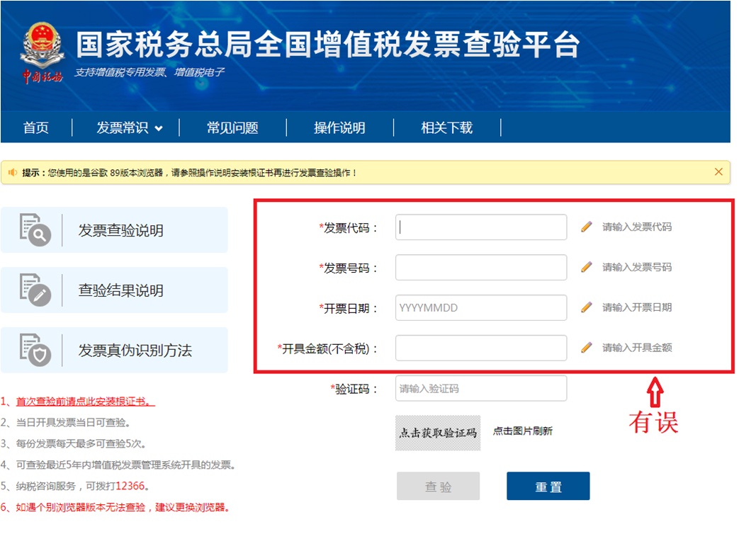Dismiss the browser tip with the X
Viewport: 756px width, 551px height.
tap(718, 171)
